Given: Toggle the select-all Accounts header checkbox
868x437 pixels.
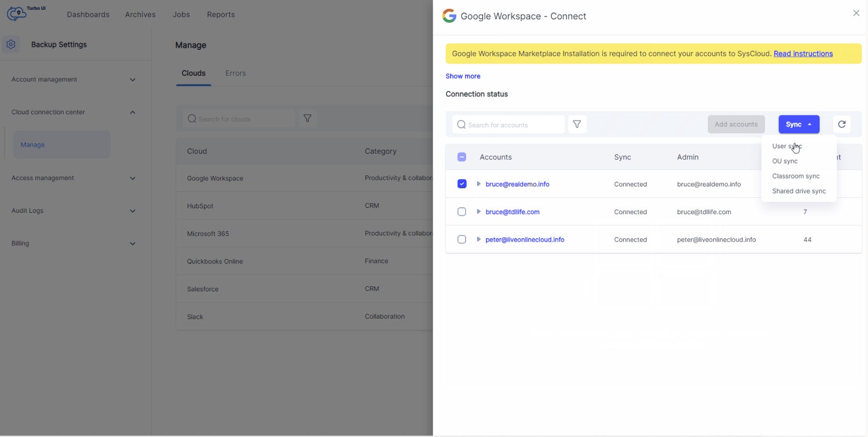Looking at the screenshot, I should coord(462,157).
